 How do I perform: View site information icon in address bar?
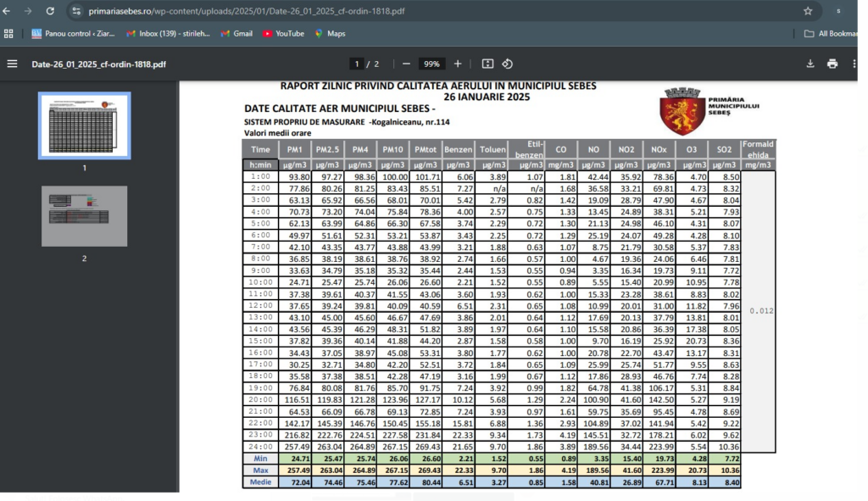[76, 11]
